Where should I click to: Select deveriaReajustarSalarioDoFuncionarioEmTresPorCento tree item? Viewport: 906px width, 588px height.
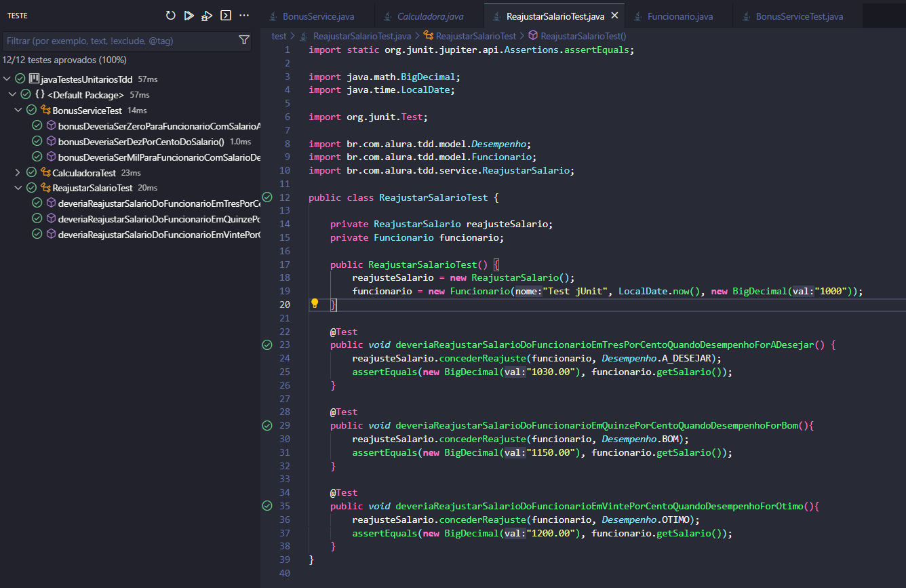[x=130, y=203]
